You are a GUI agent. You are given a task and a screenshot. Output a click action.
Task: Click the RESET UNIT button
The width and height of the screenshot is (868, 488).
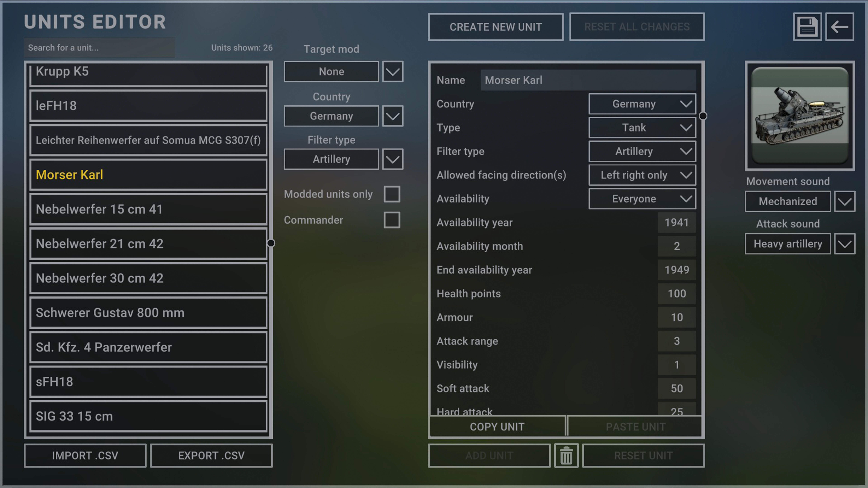(x=643, y=456)
